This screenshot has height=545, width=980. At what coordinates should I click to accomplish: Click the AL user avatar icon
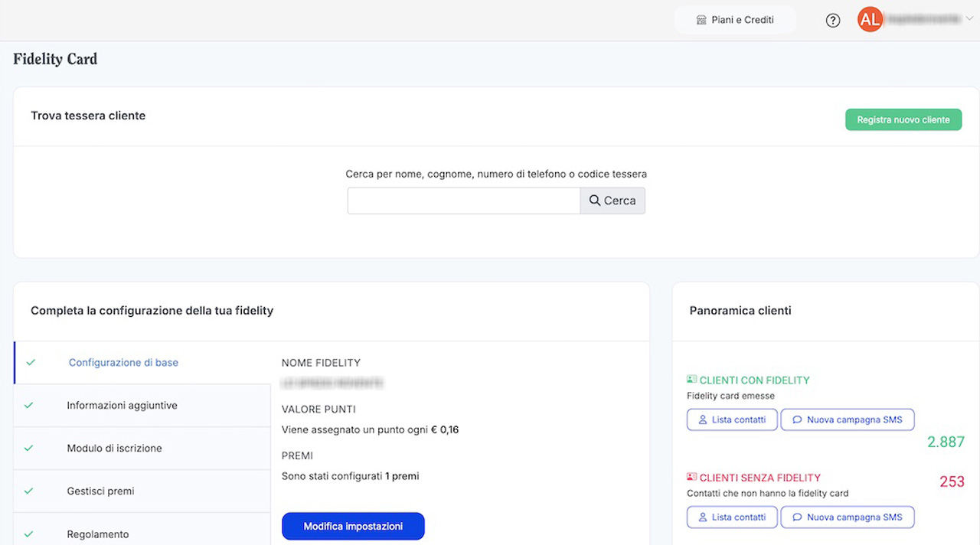870,21
